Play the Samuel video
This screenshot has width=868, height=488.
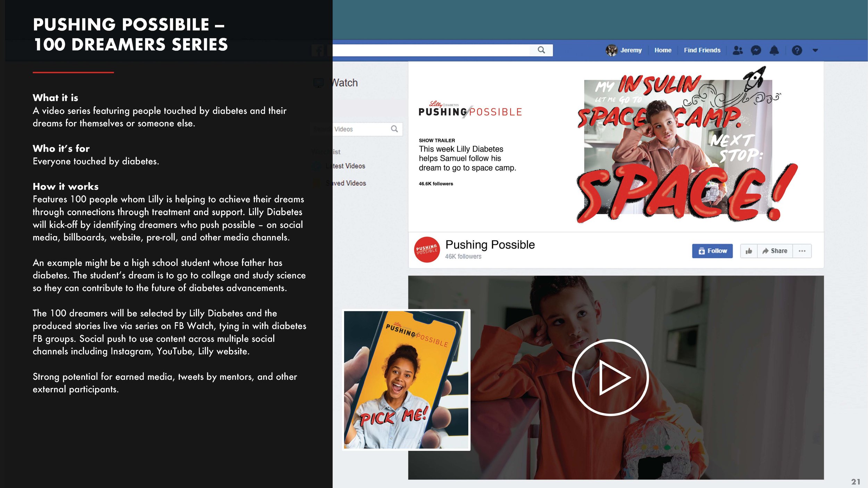(610, 377)
